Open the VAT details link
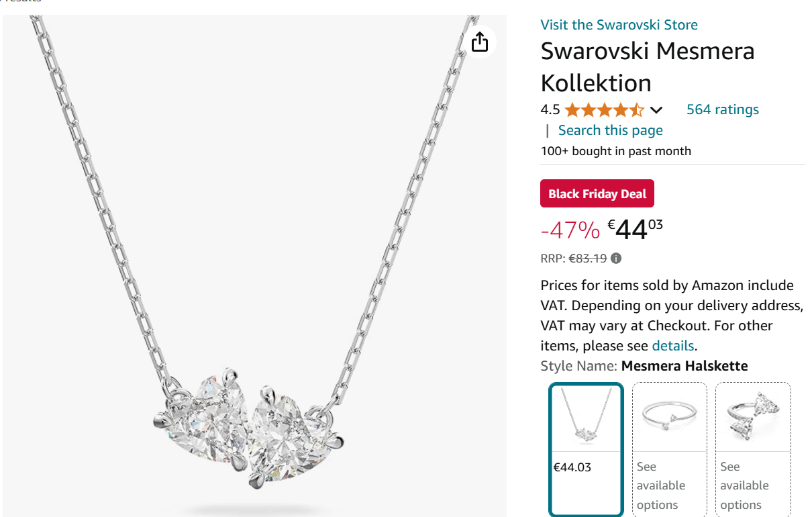The width and height of the screenshot is (812, 517). coord(673,346)
